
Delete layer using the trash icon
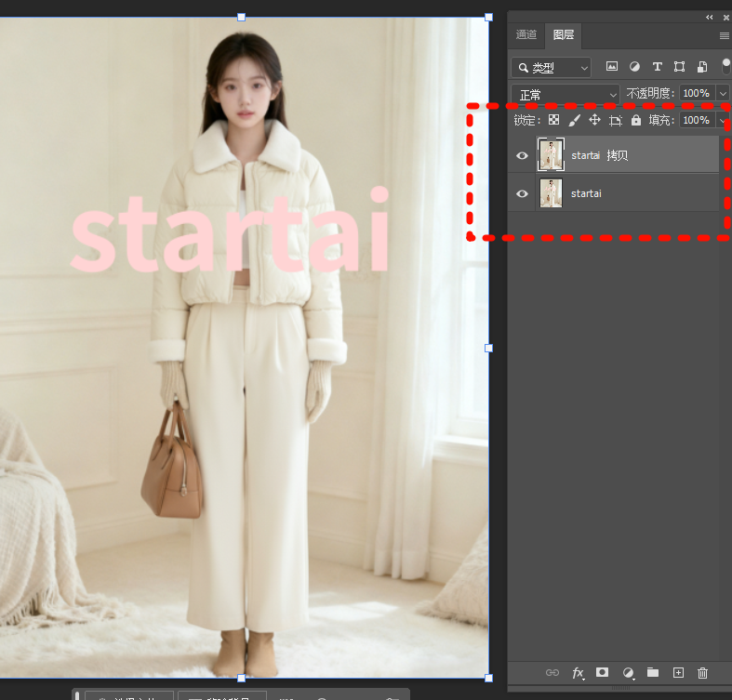point(702,672)
